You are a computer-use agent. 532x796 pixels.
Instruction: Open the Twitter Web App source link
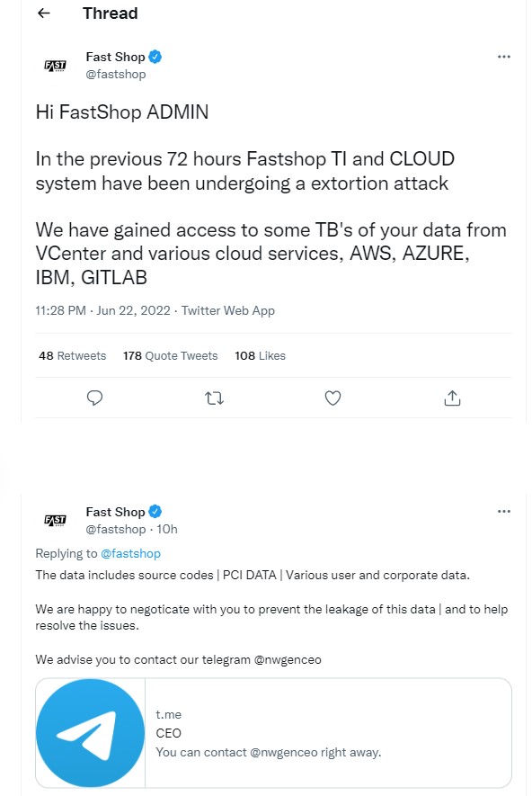point(228,310)
